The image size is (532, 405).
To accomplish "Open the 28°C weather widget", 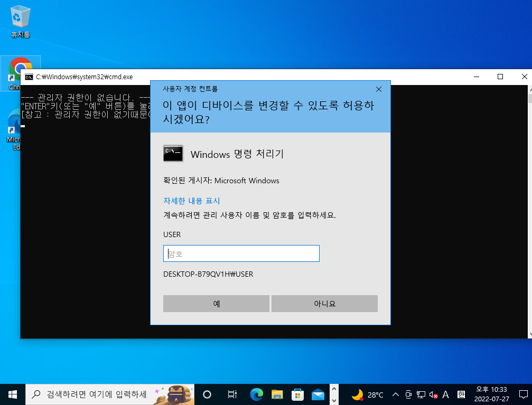I will [x=368, y=394].
